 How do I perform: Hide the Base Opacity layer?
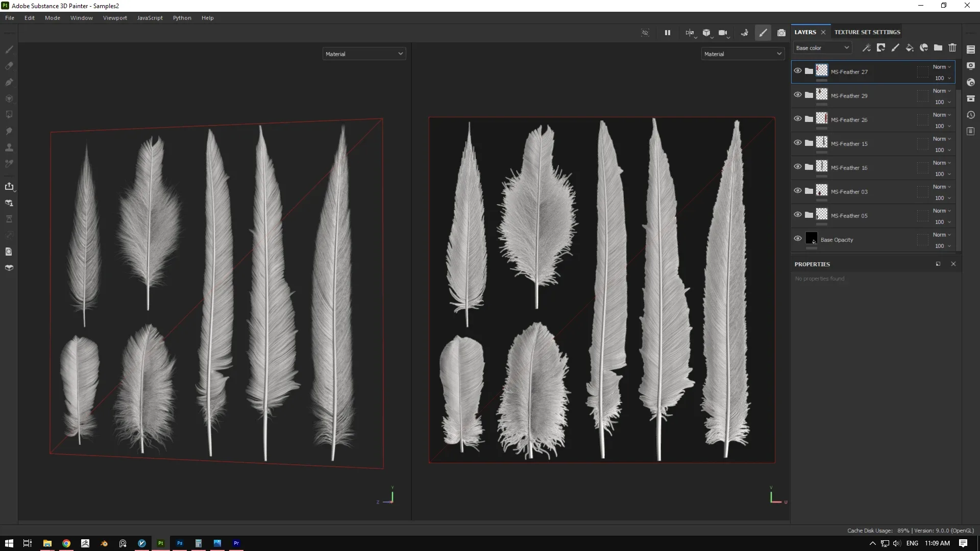(798, 239)
